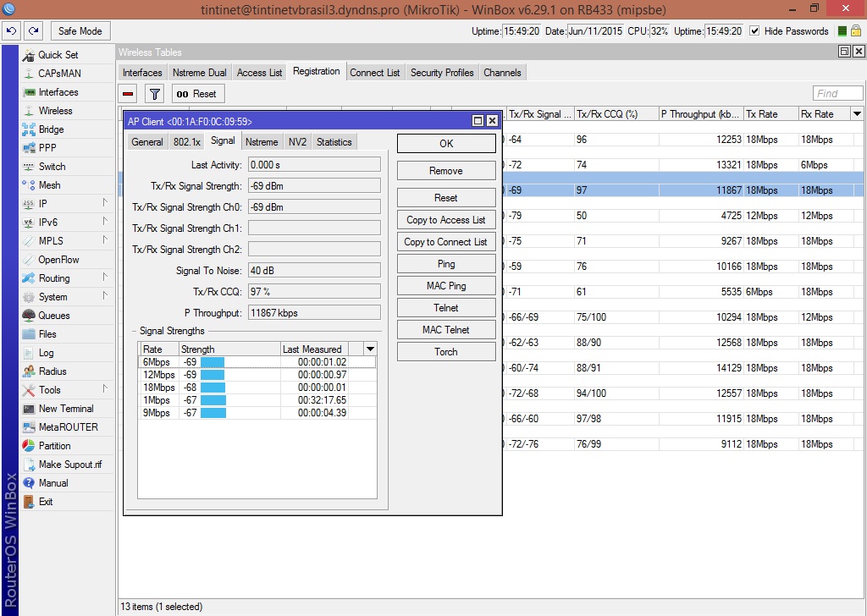This screenshot has width=867, height=616.
Task: Open Interfaces sidebar icon
Action: [x=29, y=92]
